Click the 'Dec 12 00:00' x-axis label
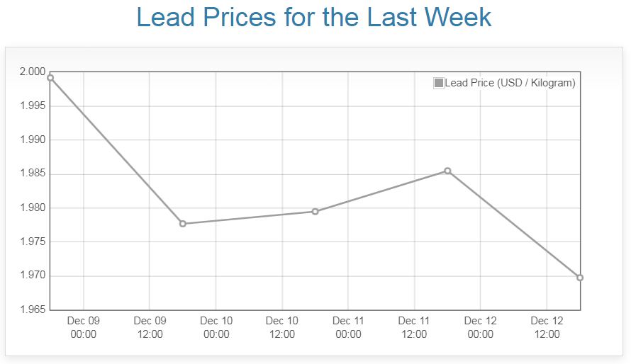 (481, 327)
